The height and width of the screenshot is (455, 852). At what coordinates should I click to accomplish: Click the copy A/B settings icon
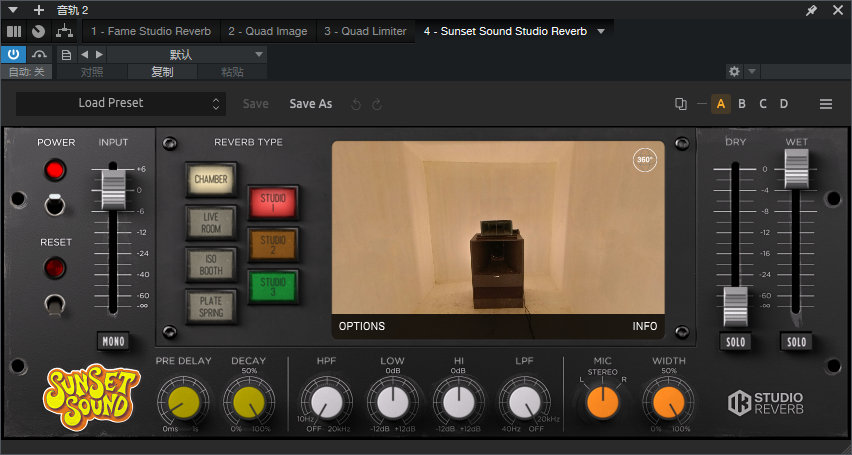point(680,104)
